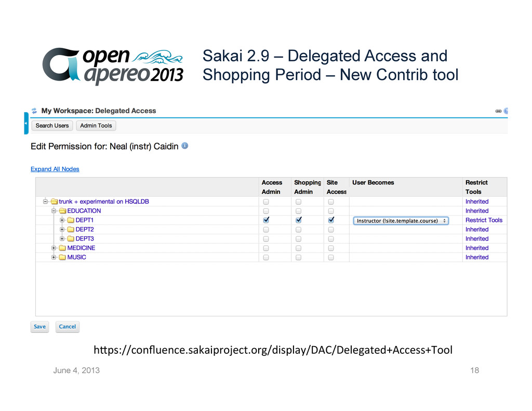Open the Instructor (!site.template.course) dropdown
This screenshot has width=532, height=411.
(x=401, y=221)
